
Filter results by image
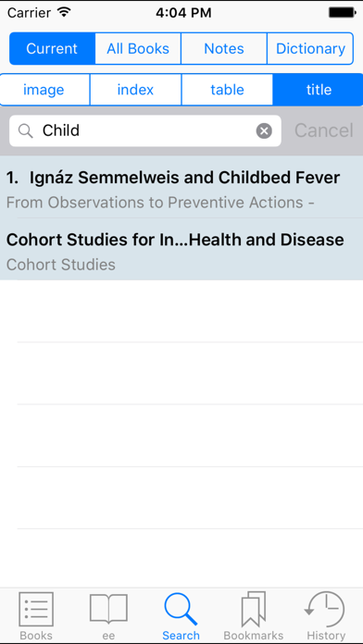pos(44,90)
